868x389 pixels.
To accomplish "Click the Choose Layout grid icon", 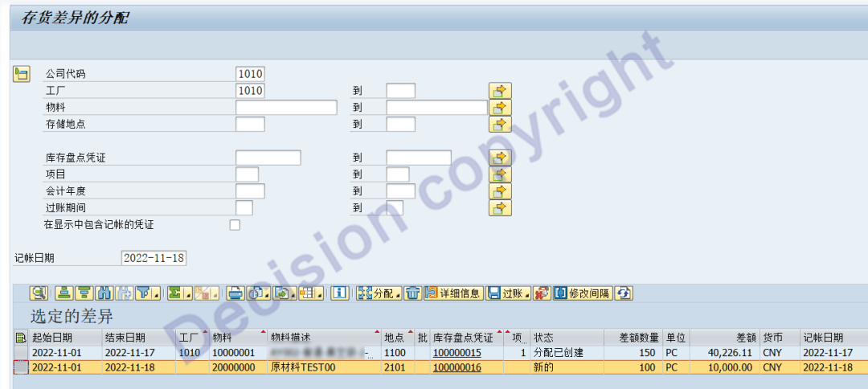I will pos(307,293).
